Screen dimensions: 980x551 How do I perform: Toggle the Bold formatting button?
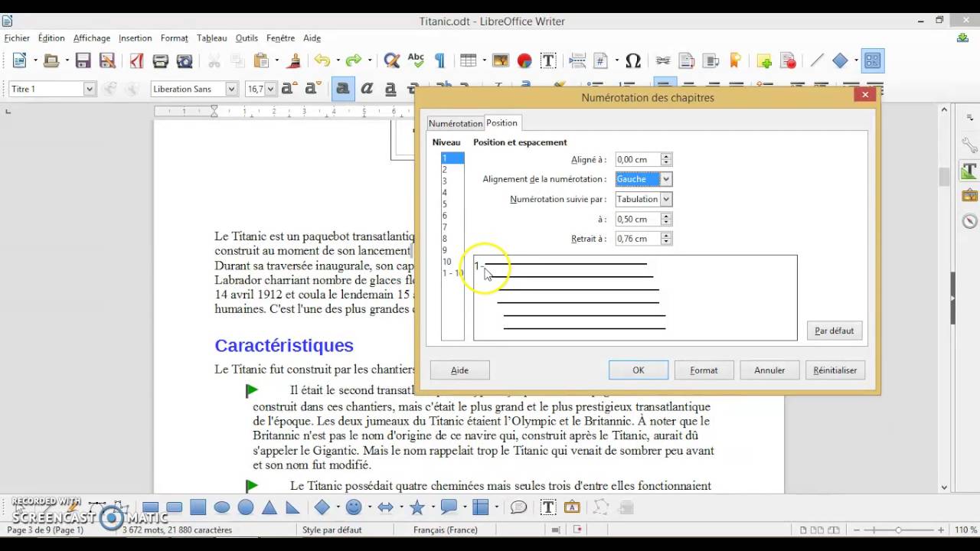point(343,89)
